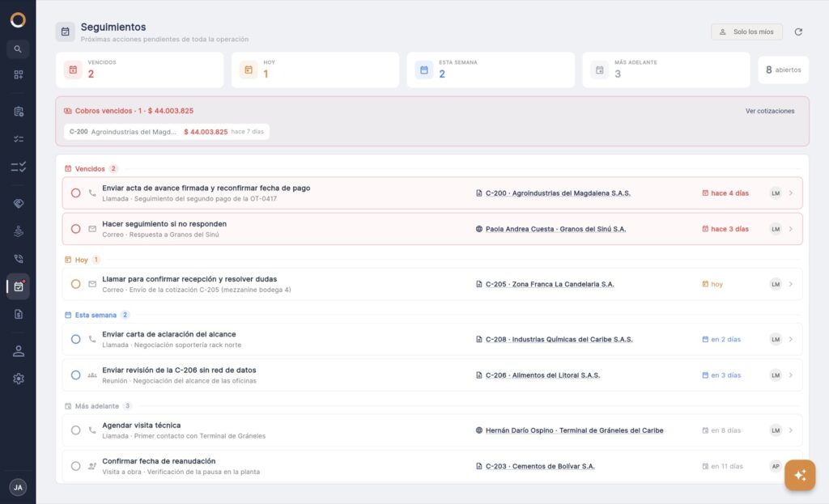
Task: Select the Hoy summary card
Action: [315, 70]
